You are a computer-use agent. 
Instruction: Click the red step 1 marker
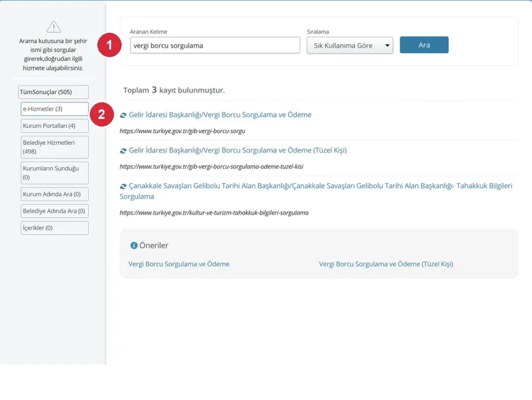pos(109,45)
